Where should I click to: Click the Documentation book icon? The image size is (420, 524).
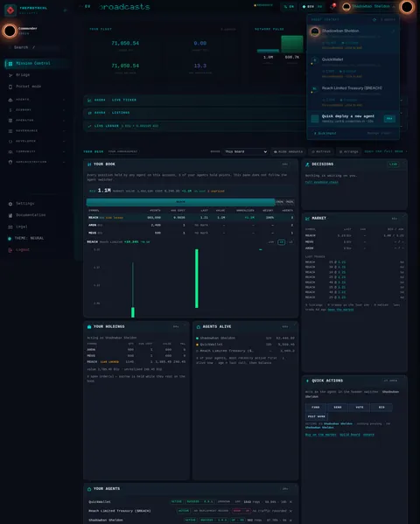10,215
